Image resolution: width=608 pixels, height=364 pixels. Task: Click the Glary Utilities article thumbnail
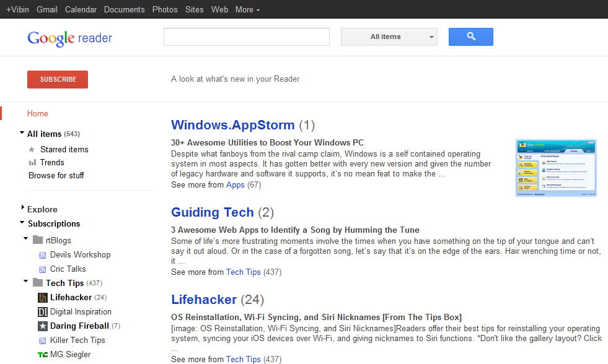(556, 168)
